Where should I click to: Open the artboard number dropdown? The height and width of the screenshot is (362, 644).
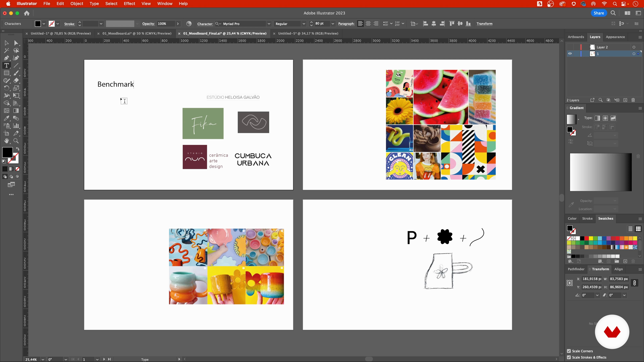97,359
